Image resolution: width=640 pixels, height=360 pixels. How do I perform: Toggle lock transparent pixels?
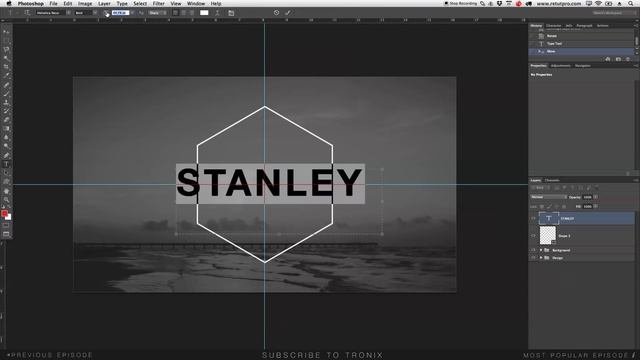tap(542, 207)
